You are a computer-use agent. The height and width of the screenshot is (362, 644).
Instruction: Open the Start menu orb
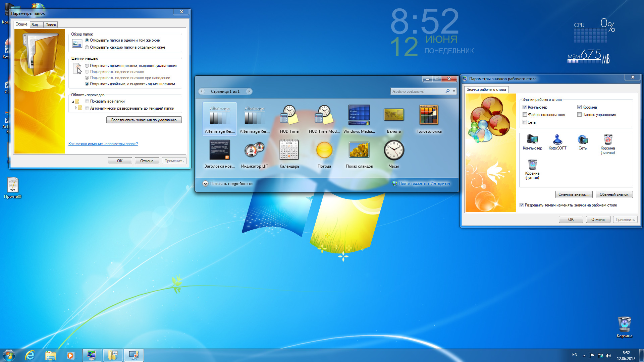click(x=9, y=355)
